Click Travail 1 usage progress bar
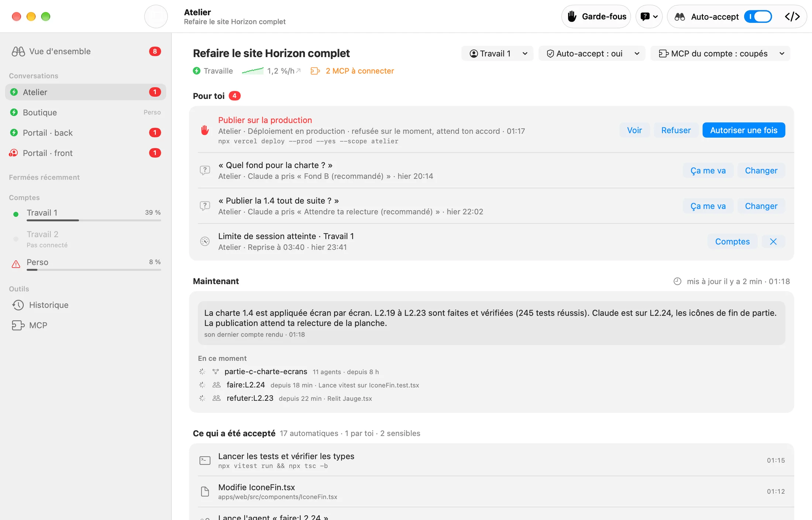Image resolution: width=812 pixels, height=520 pixels. pos(94,220)
